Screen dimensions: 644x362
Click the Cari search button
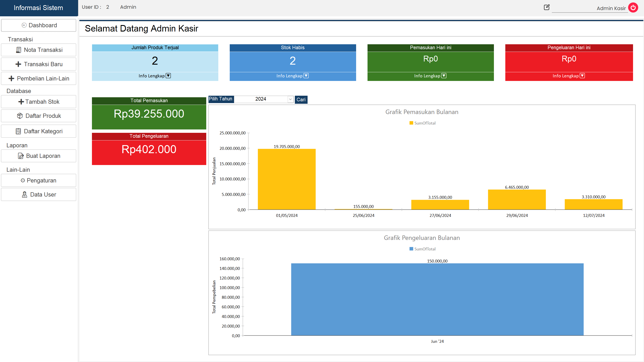pos(301,99)
